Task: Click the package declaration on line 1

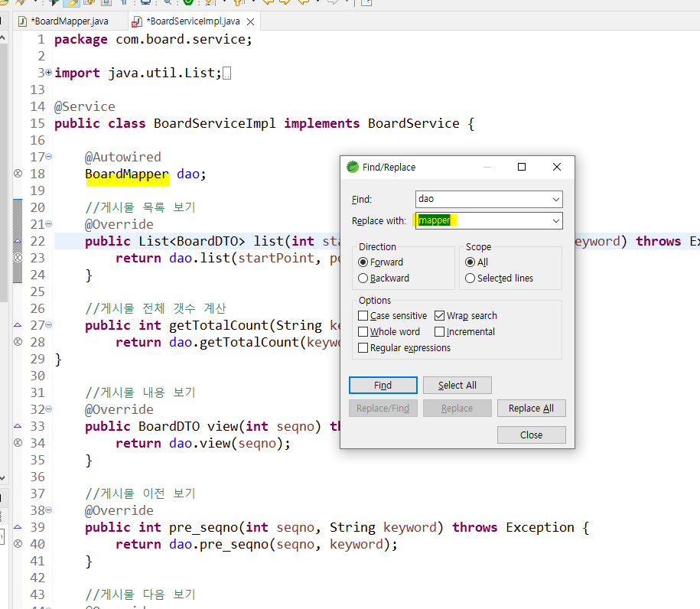Action: tap(153, 40)
